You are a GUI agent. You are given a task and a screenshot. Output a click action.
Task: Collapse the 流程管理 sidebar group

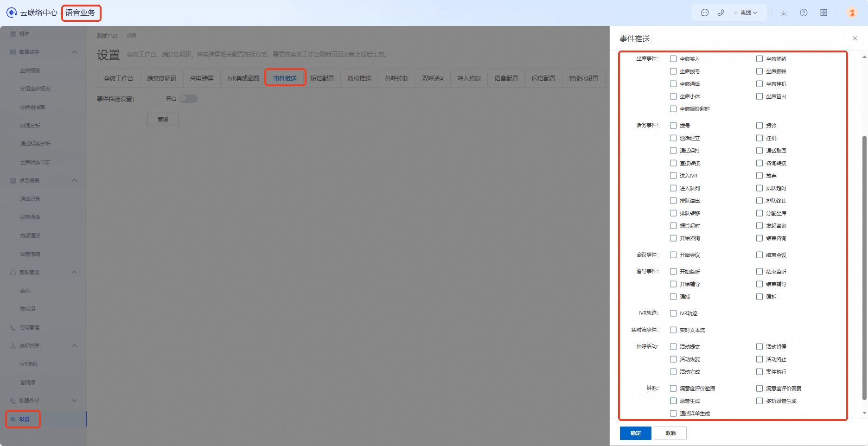pos(74,346)
